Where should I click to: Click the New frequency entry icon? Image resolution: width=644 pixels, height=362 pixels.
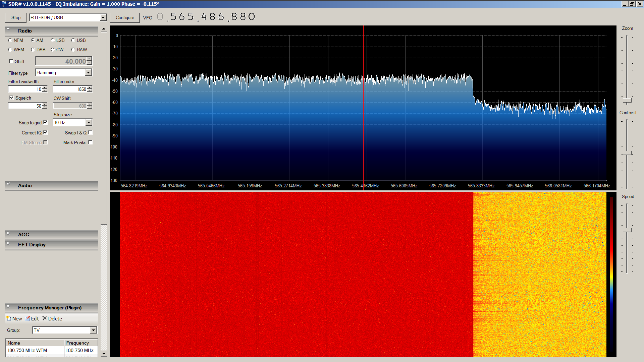pyautogui.click(x=9, y=318)
